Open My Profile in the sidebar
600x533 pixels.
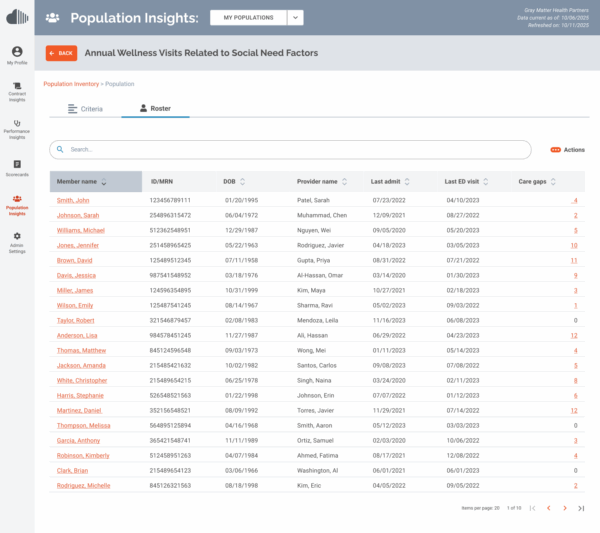(17, 55)
